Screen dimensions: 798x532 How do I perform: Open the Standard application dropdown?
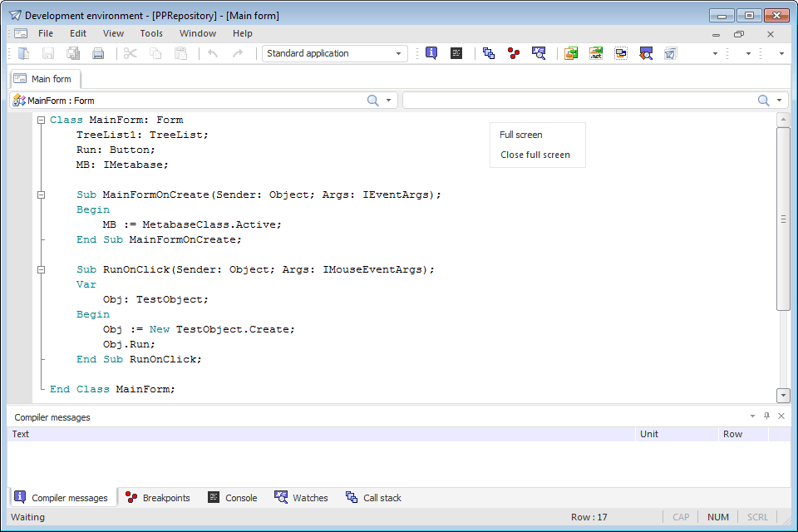point(398,53)
